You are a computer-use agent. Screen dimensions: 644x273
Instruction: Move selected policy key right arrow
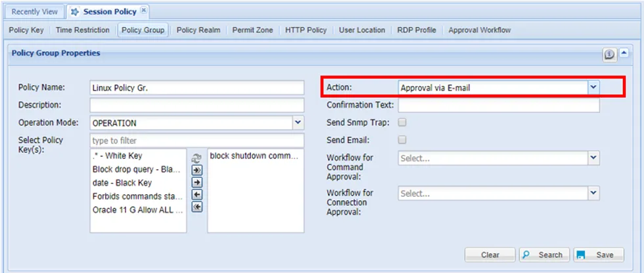click(197, 182)
